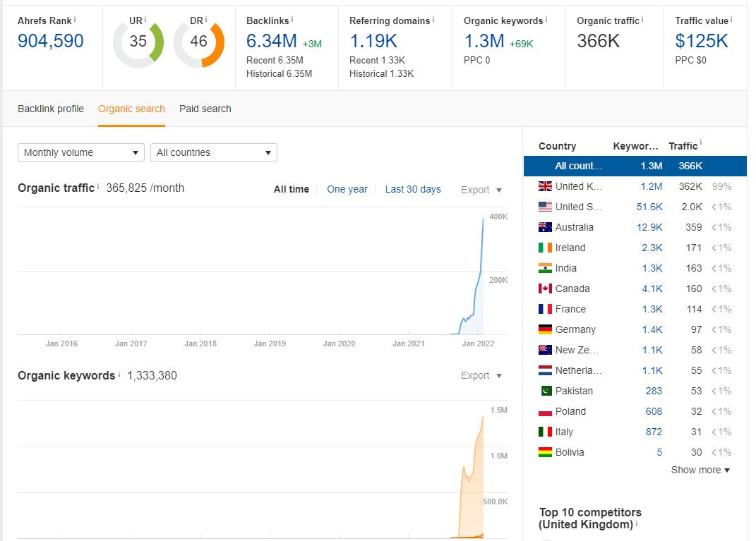Open Canada keywords 4.1K link
The height and width of the screenshot is (541, 756).
coord(652,288)
